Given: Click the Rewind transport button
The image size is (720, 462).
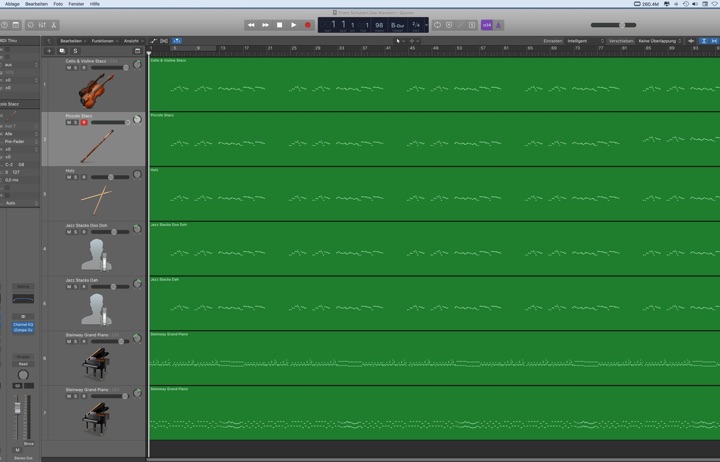Looking at the screenshot, I should point(251,25).
